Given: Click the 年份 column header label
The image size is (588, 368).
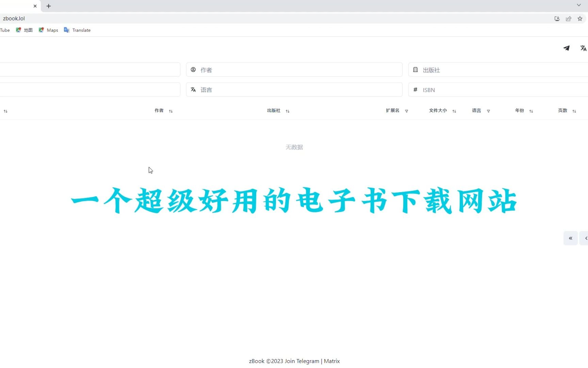Looking at the screenshot, I should pyautogui.click(x=519, y=110).
